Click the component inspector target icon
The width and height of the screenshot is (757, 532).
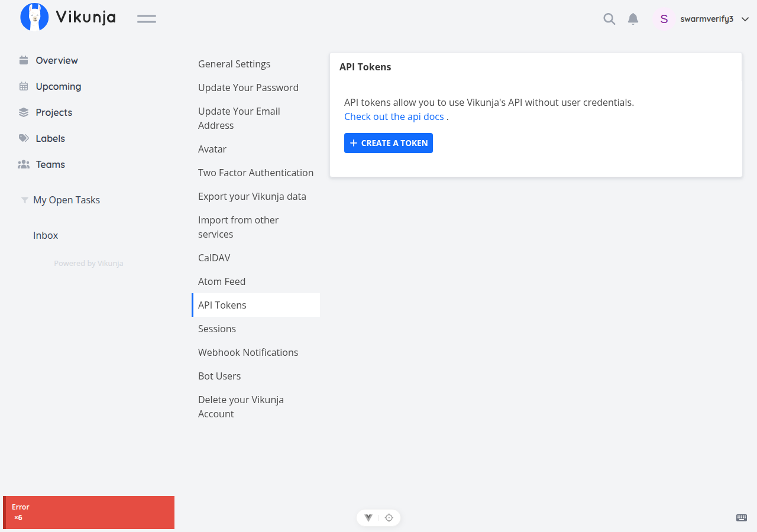point(389,518)
